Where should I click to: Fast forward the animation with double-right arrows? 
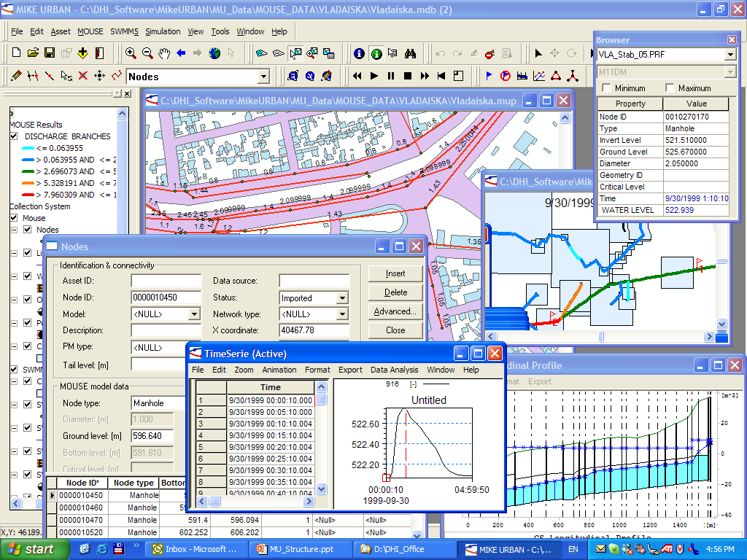pyautogui.click(x=425, y=76)
